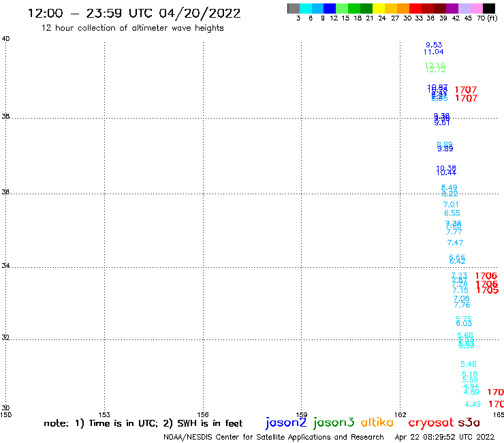504x443 pixels.
Task: Click the wave height value 4.49
Action: coord(473,404)
